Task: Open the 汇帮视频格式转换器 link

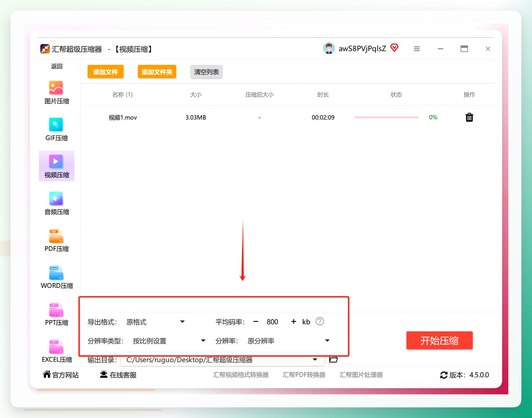Action: coord(241,374)
